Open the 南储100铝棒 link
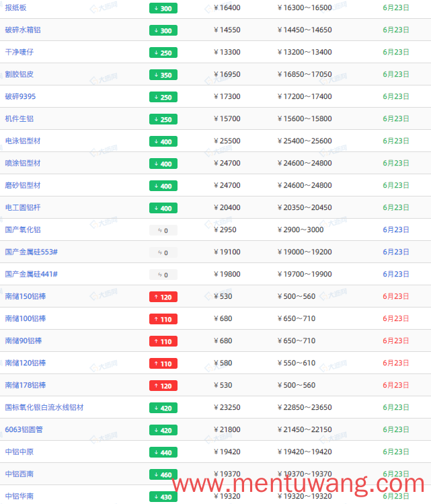 (x=26, y=318)
